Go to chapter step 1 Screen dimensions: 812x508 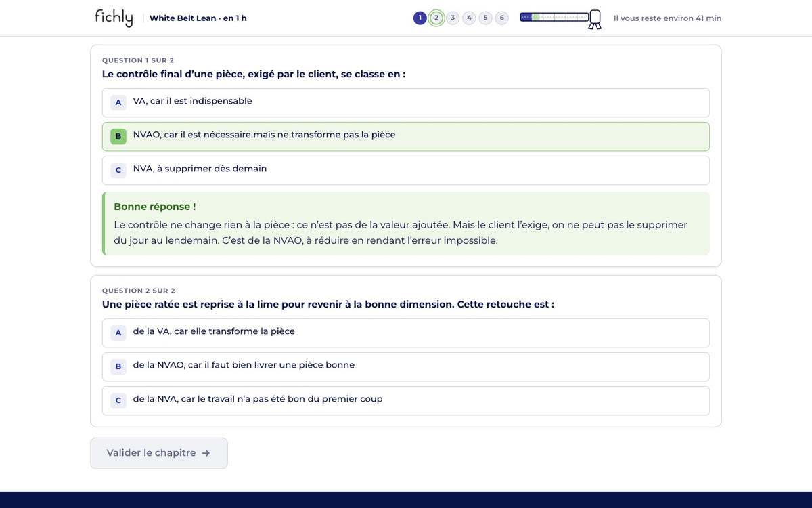point(420,18)
